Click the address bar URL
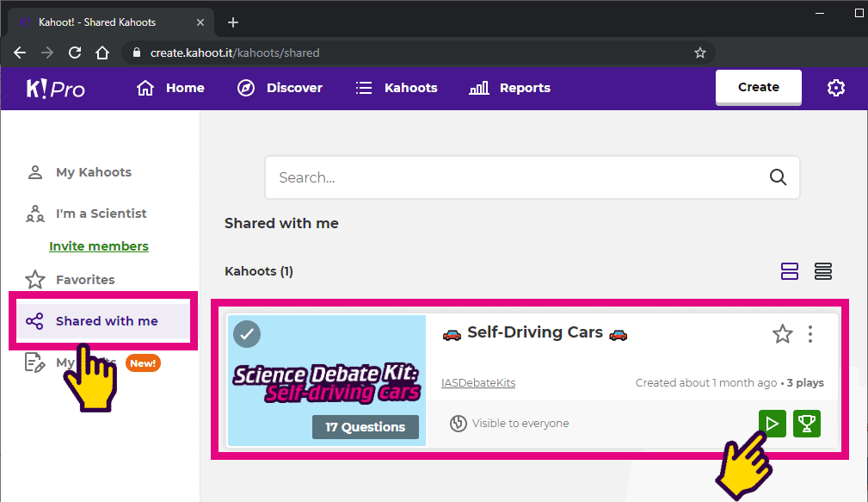868x502 pixels. (x=235, y=53)
